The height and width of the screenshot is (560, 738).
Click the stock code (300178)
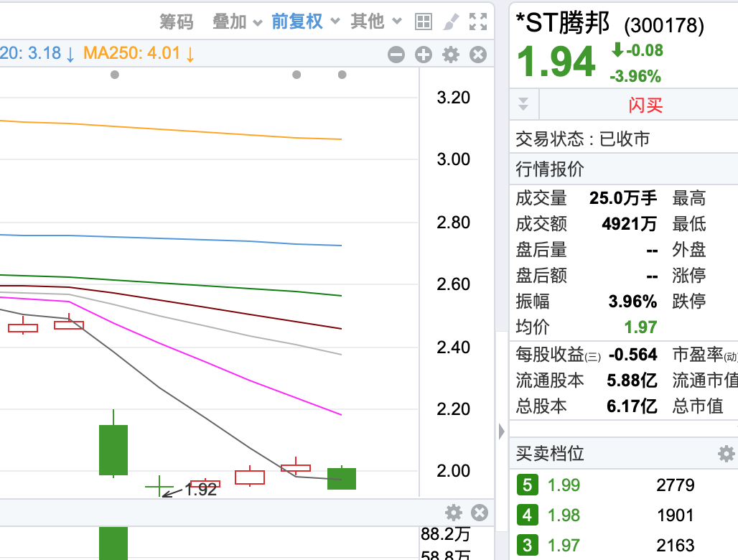664,25
